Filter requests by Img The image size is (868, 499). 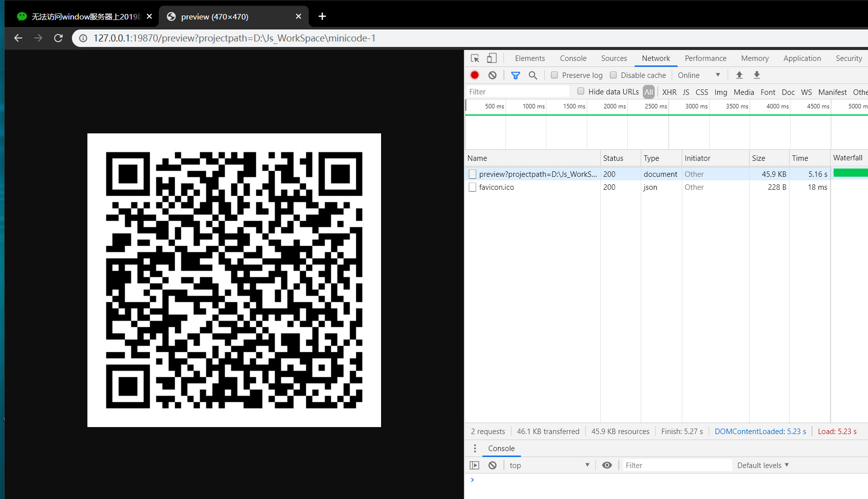(721, 92)
